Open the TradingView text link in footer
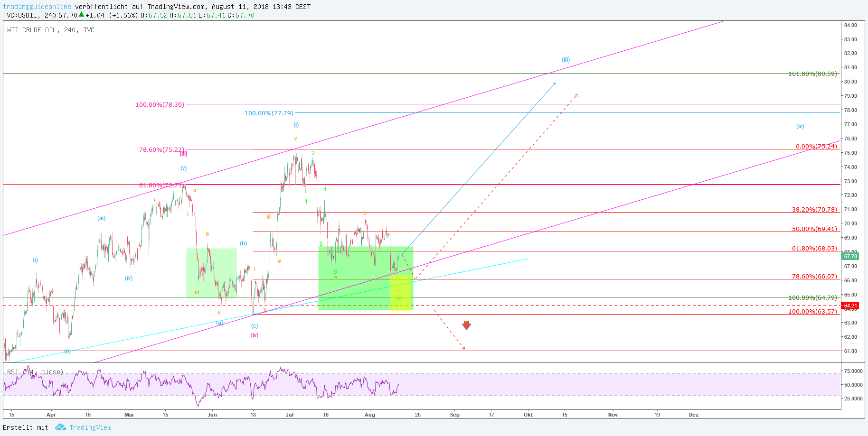Viewport: 868px width, 436px height. 90,427
